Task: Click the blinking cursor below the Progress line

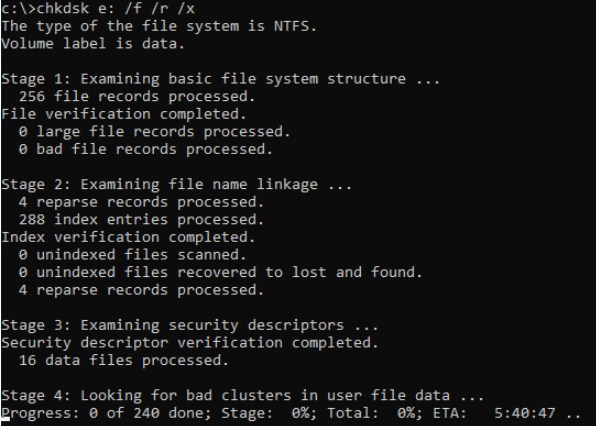Action: coord(5,420)
